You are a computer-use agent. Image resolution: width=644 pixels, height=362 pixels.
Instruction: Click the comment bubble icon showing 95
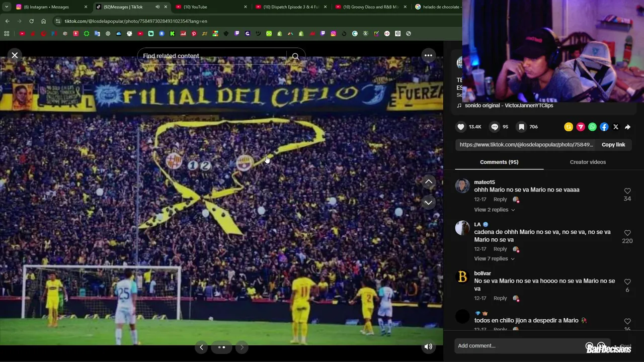coord(495,127)
